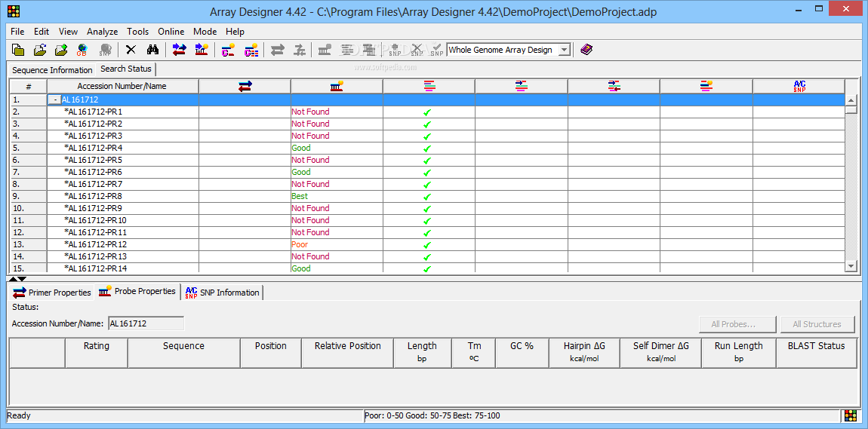Viewport: 868px width, 429px height.
Task: Click the Tm column header in probe table
Action: coord(474,352)
